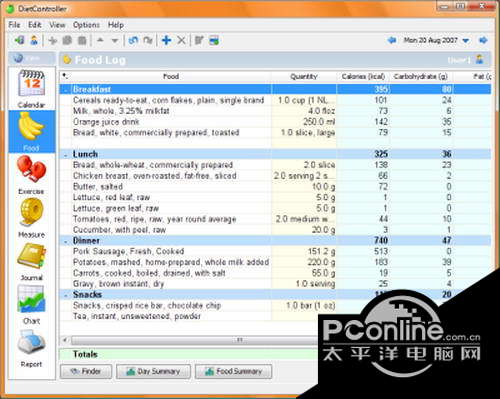This screenshot has width=500, height=399.
Task: Click the Food column header
Action: [171, 77]
